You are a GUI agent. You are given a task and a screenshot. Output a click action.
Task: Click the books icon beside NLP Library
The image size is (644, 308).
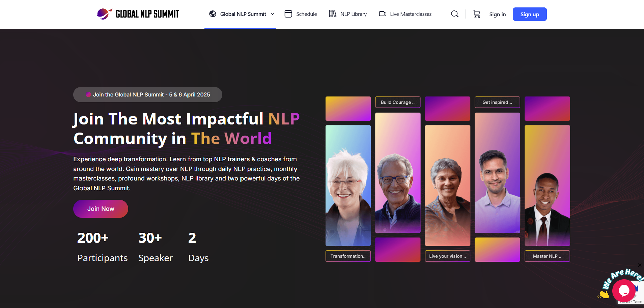[332, 14]
